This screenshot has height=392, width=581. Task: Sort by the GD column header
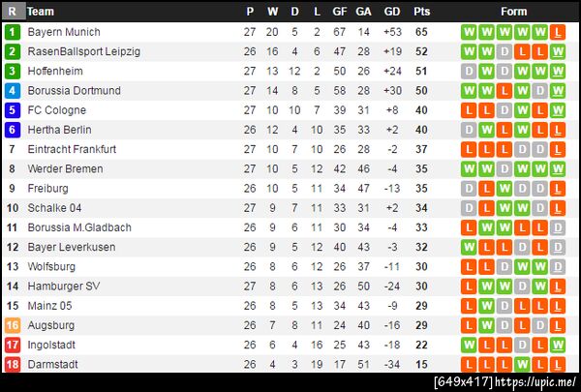point(391,12)
